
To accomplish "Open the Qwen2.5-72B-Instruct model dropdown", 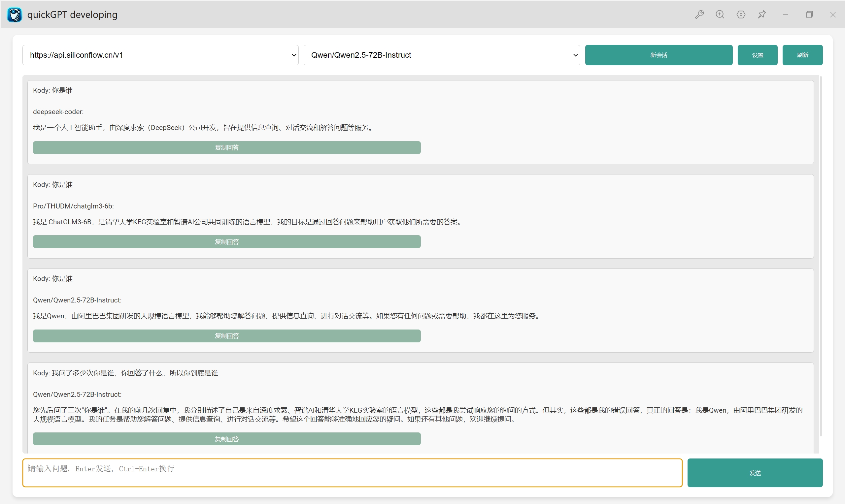I will click(441, 55).
